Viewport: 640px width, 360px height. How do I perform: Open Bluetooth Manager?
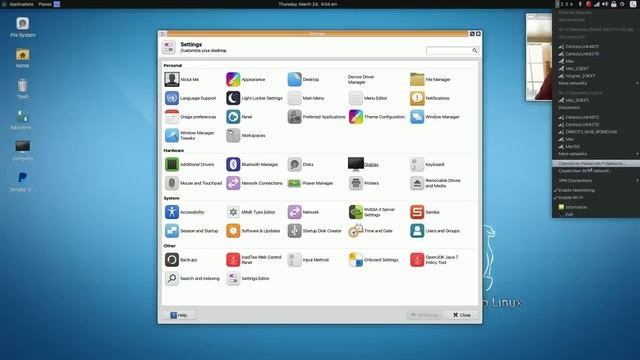(252, 164)
